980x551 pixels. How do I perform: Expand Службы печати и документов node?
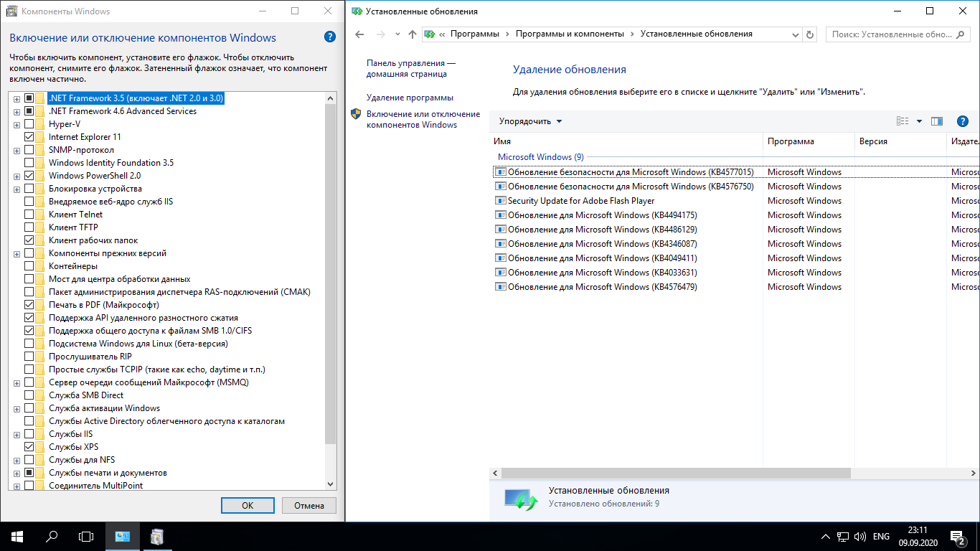(x=17, y=473)
